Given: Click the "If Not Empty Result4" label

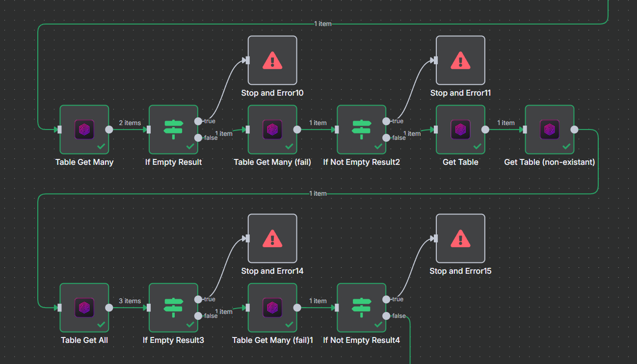Looking at the screenshot, I should [362, 340].
